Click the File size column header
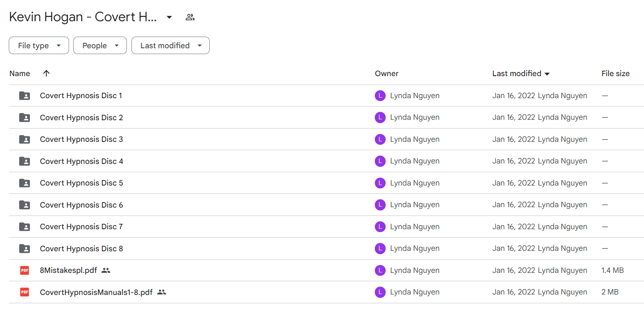644x322 pixels. tap(615, 74)
